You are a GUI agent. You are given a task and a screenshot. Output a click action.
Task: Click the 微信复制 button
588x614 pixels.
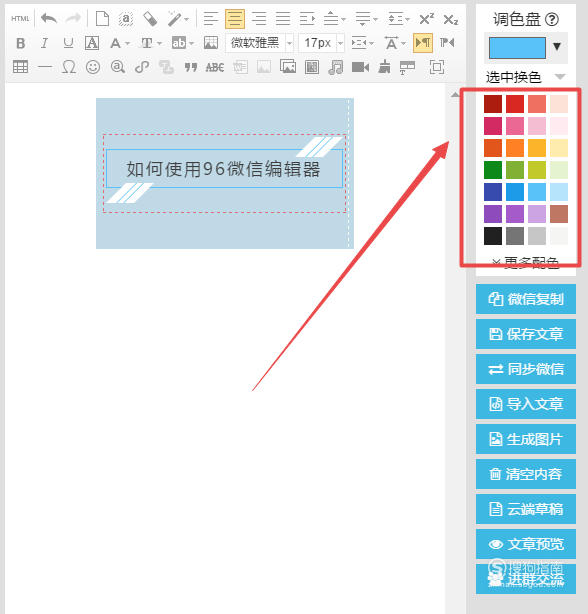click(526, 299)
